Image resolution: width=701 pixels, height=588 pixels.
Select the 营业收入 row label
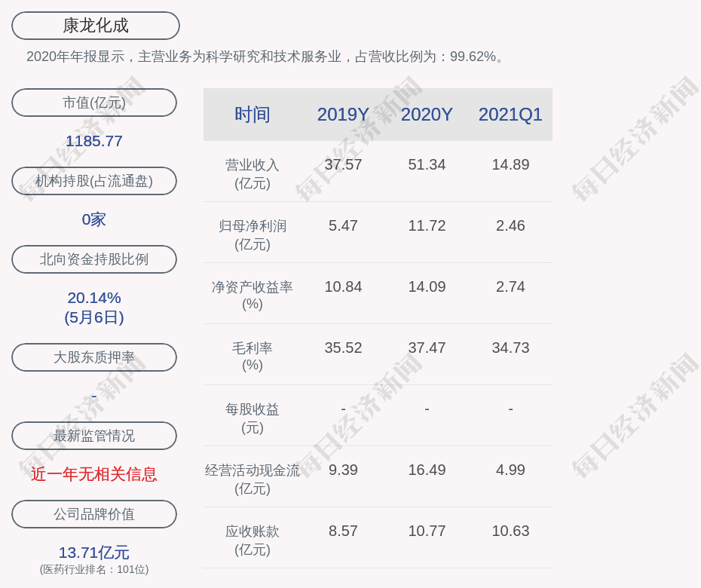(x=253, y=165)
